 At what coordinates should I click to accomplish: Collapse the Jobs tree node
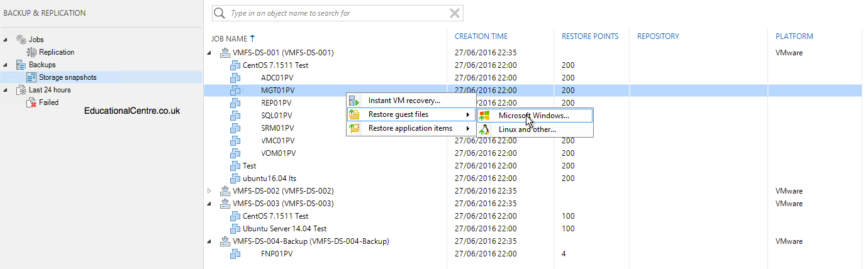6,40
